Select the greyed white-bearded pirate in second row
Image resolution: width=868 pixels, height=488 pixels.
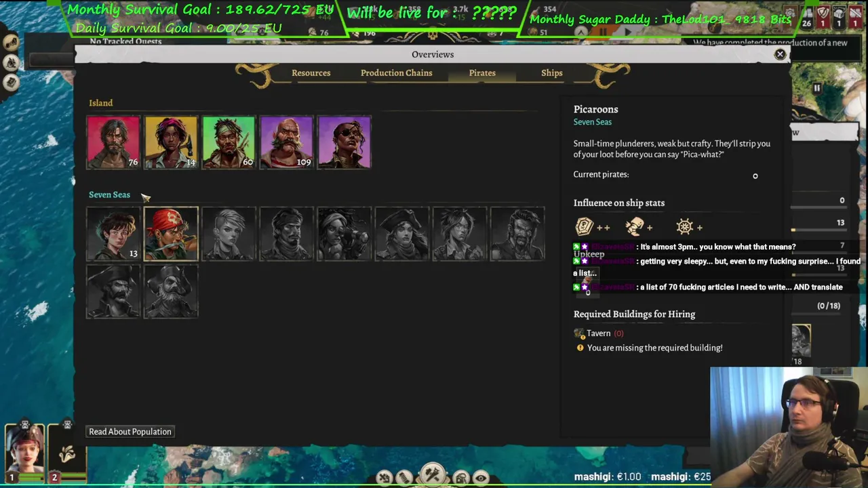coord(171,291)
